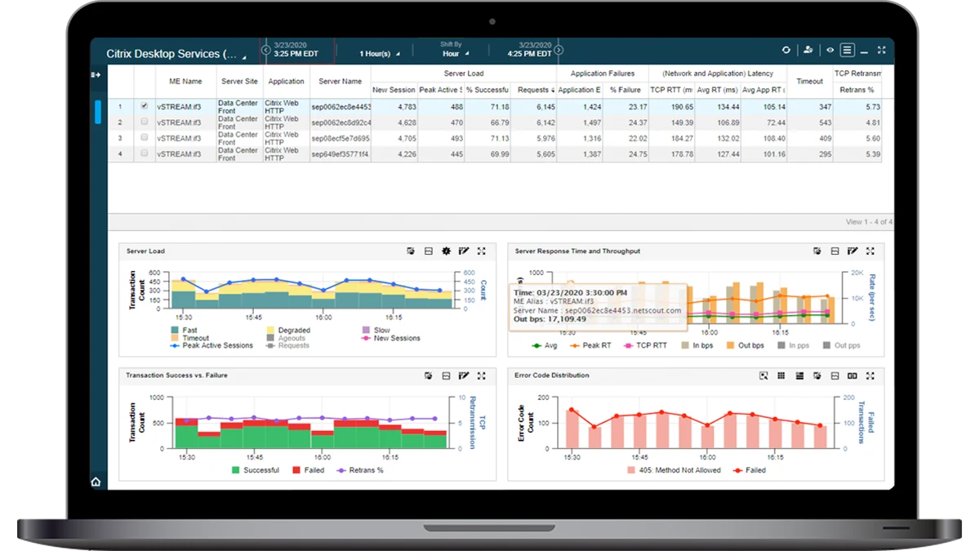Expand the Error Code Distribution chart to fullscreen

[x=870, y=376]
